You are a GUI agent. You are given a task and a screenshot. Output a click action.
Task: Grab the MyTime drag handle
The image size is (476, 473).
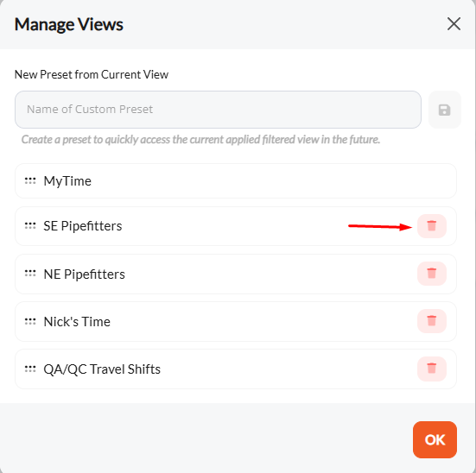pyautogui.click(x=30, y=180)
